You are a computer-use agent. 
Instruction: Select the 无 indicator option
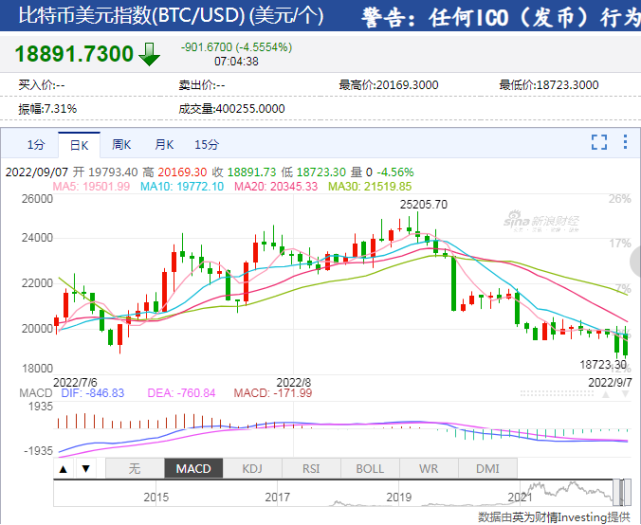133,468
